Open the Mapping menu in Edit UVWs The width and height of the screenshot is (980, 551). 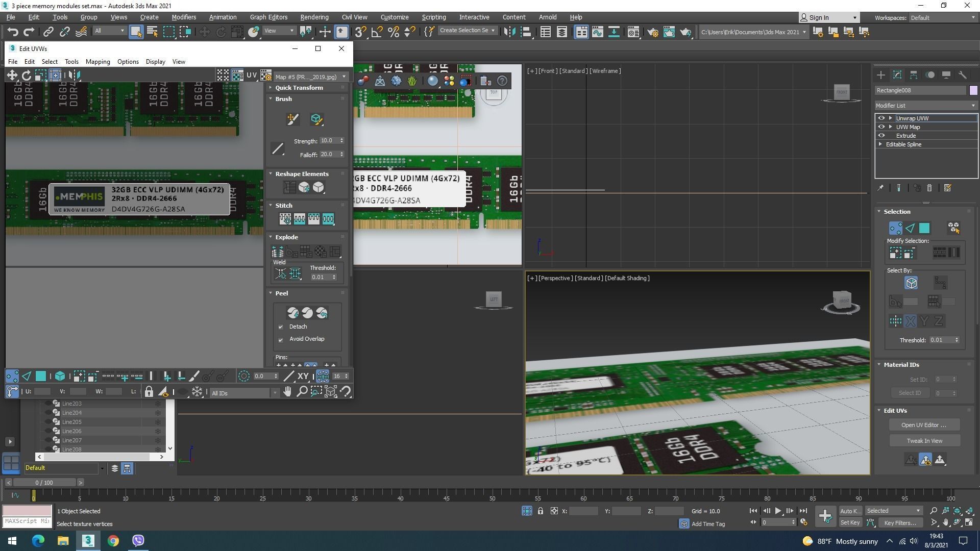coord(98,62)
